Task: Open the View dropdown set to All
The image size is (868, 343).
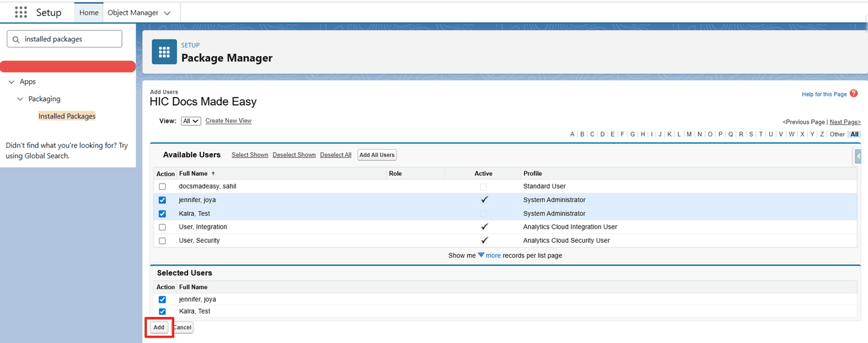Action: (x=191, y=121)
